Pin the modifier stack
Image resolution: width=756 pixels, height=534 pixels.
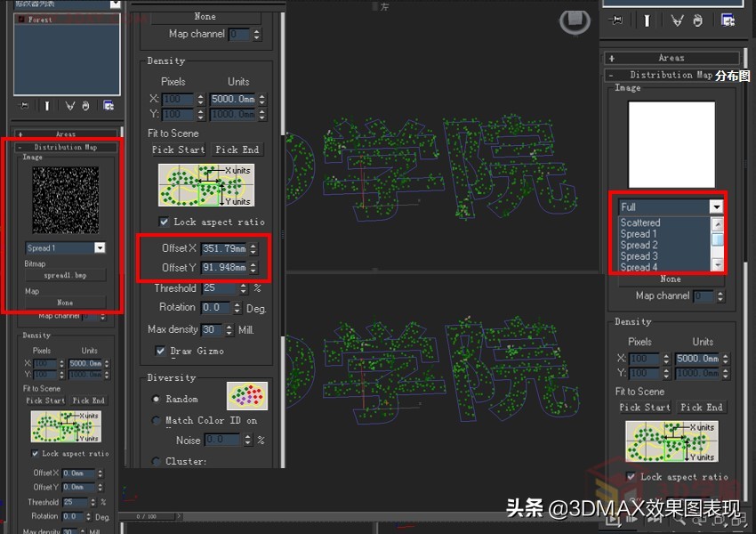click(24, 106)
